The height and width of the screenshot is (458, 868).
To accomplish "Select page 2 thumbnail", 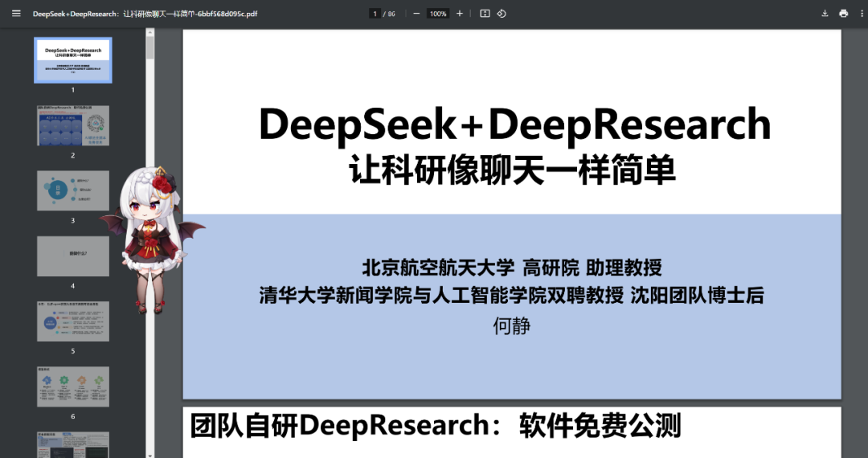I will click(x=73, y=125).
